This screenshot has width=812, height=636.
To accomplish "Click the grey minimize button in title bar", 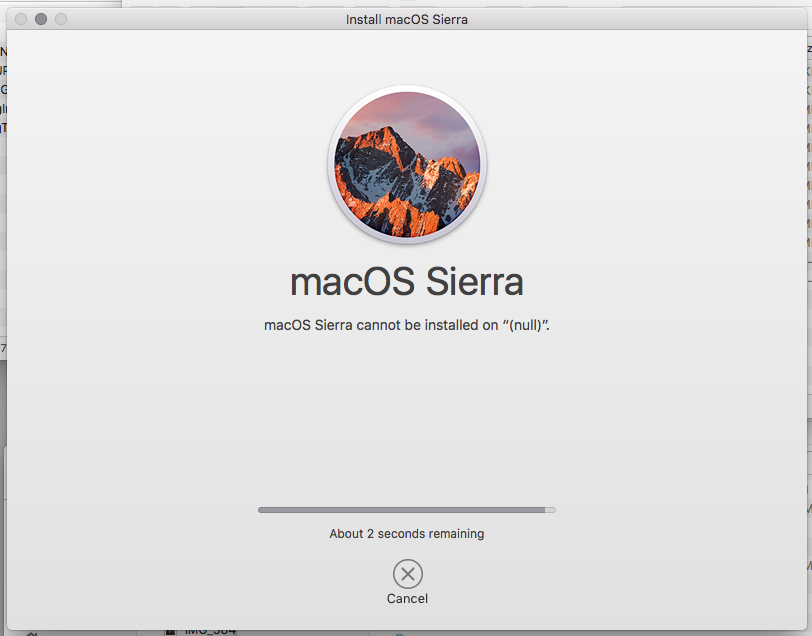I will (41, 19).
